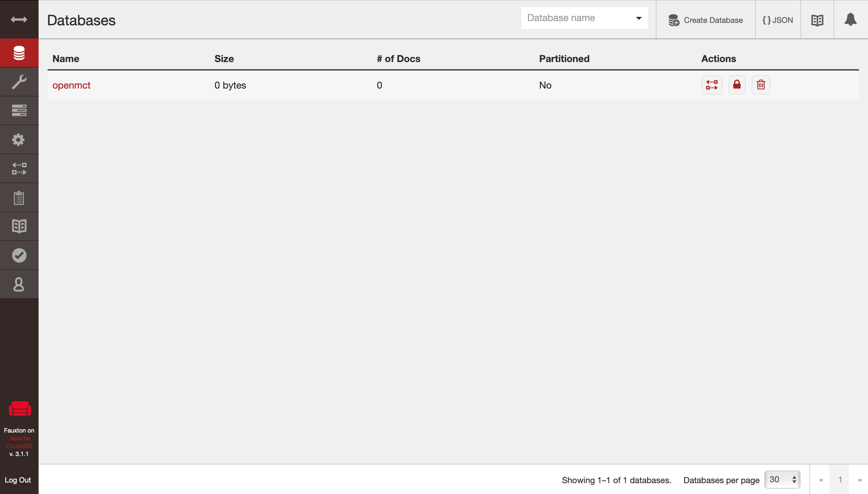Open Configuration via the gear icon
The height and width of the screenshot is (494, 868).
click(19, 139)
